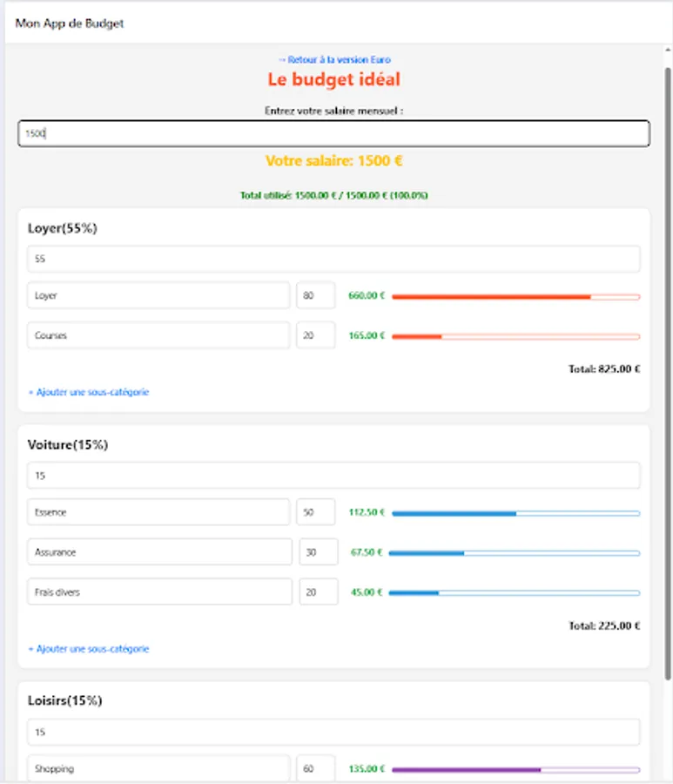Select the Essence subcategory name field

pyautogui.click(x=161, y=512)
